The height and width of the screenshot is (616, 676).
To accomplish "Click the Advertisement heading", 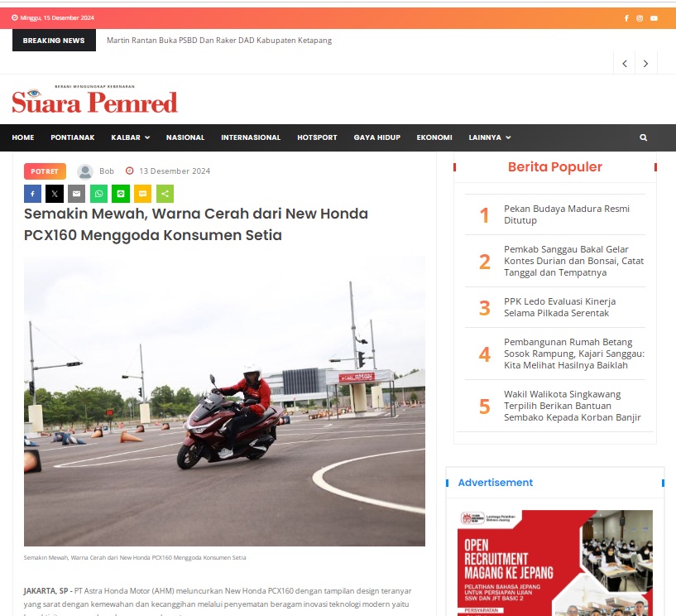I will (x=496, y=483).
